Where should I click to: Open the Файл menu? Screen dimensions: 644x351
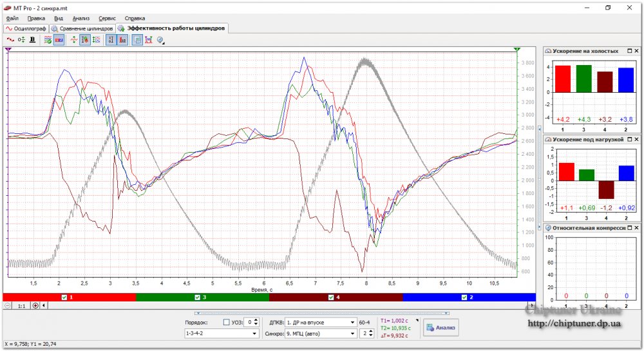(x=12, y=18)
